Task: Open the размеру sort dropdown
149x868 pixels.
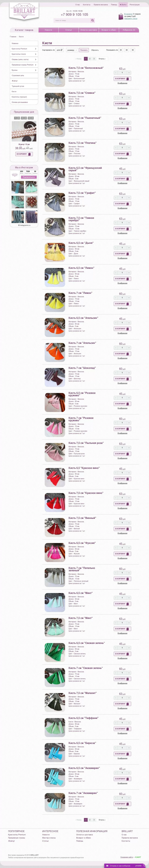Action: pos(72,50)
